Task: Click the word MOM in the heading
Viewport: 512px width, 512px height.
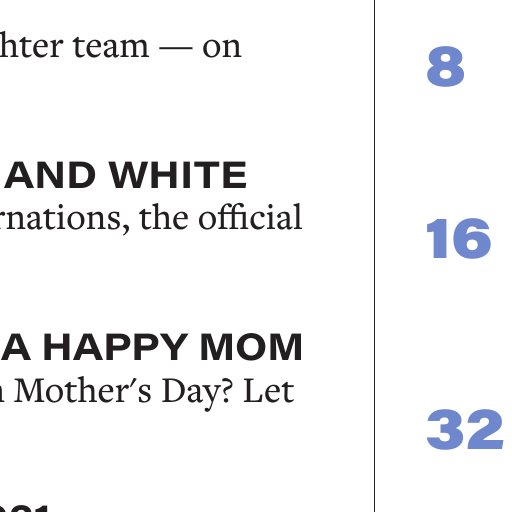Action: pyautogui.click(x=251, y=347)
